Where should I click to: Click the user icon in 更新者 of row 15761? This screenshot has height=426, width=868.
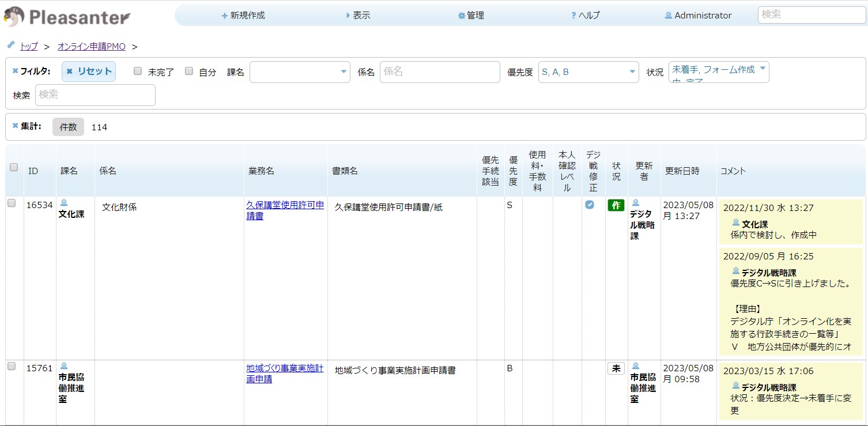pos(636,366)
